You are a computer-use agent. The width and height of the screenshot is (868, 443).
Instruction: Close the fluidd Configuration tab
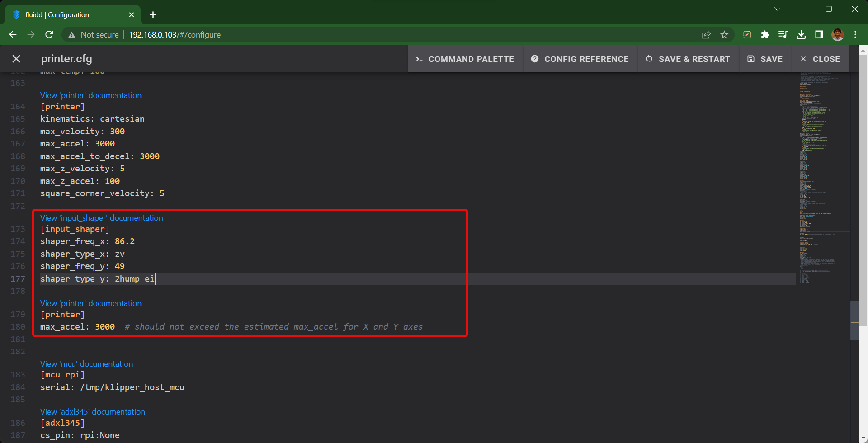coord(132,15)
